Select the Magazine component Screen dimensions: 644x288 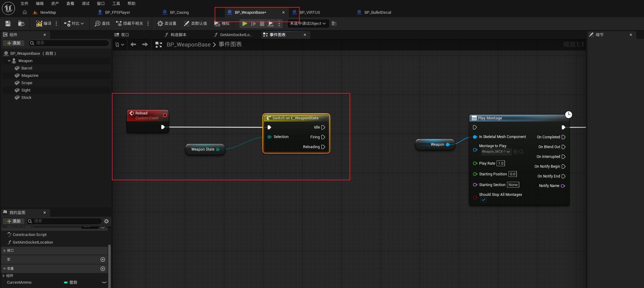click(30, 76)
